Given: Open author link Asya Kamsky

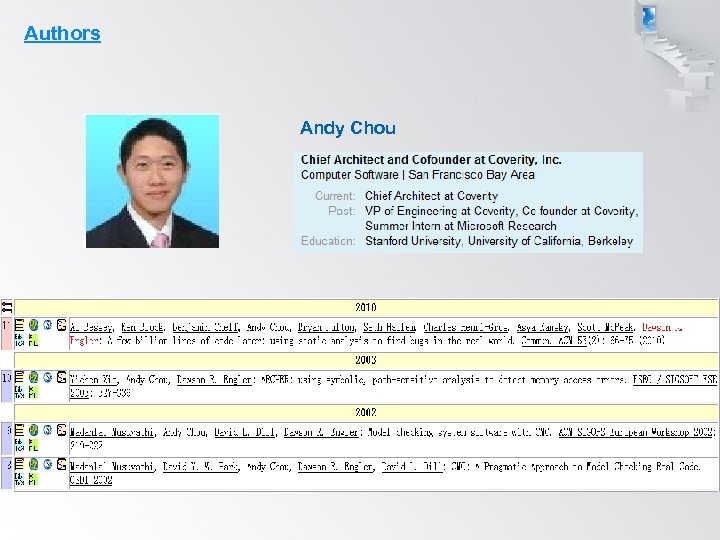Looking at the screenshot, I should click(x=543, y=327).
